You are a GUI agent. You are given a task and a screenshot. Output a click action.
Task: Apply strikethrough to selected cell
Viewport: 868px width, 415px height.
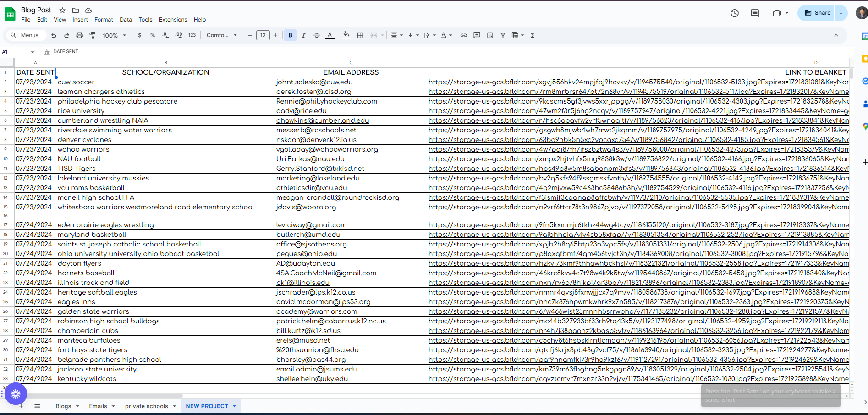point(316,35)
